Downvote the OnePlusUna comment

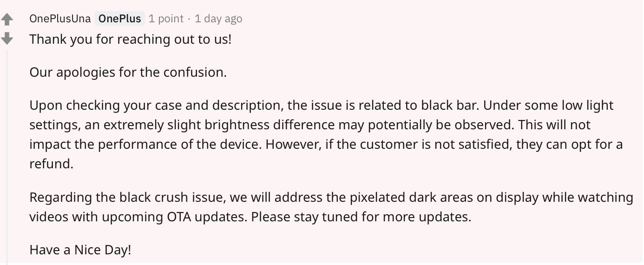(x=7, y=38)
